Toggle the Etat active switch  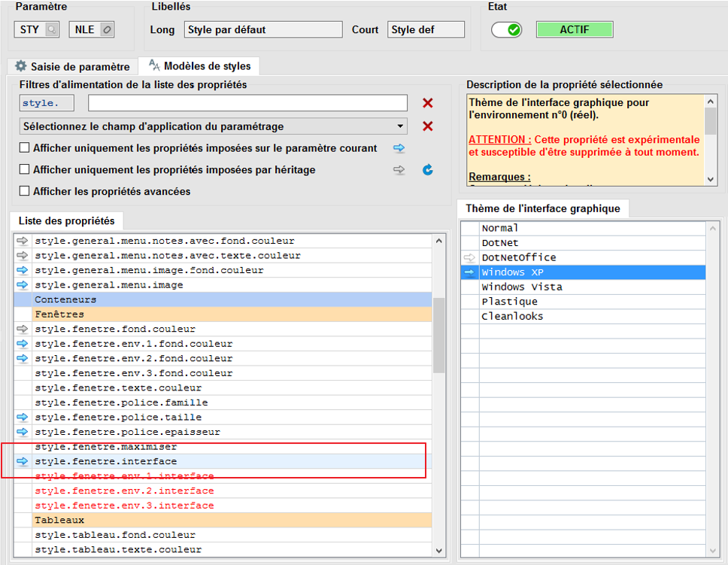[x=507, y=30]
